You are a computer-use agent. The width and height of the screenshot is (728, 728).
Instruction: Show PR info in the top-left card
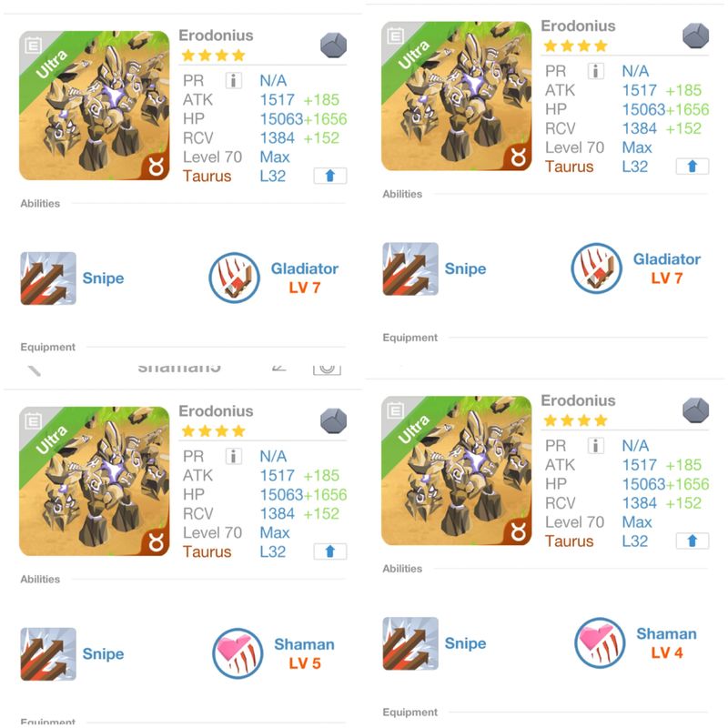tap(234, 81)
